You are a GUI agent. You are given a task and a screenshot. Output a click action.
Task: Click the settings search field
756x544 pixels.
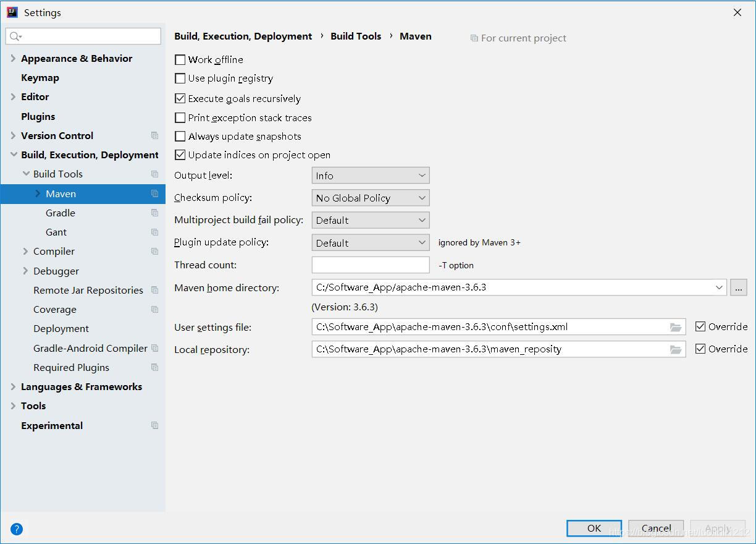pyautogui.click(x=83, y=36)
